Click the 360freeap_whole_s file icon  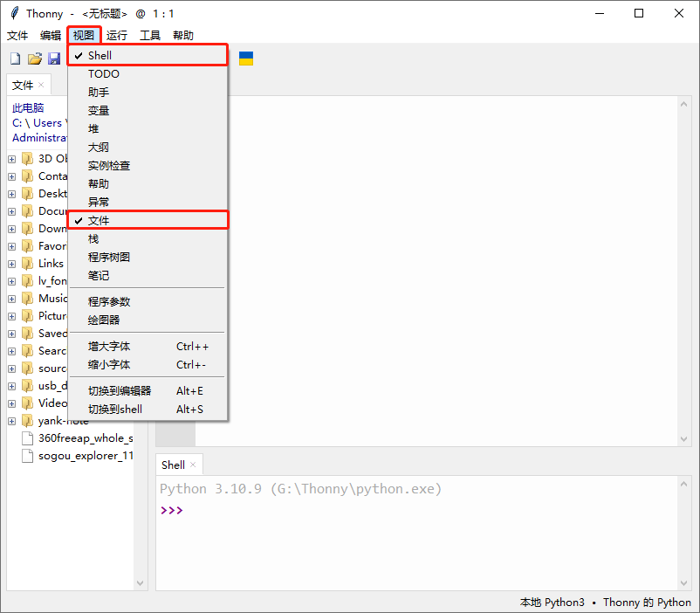click(27, 438)
